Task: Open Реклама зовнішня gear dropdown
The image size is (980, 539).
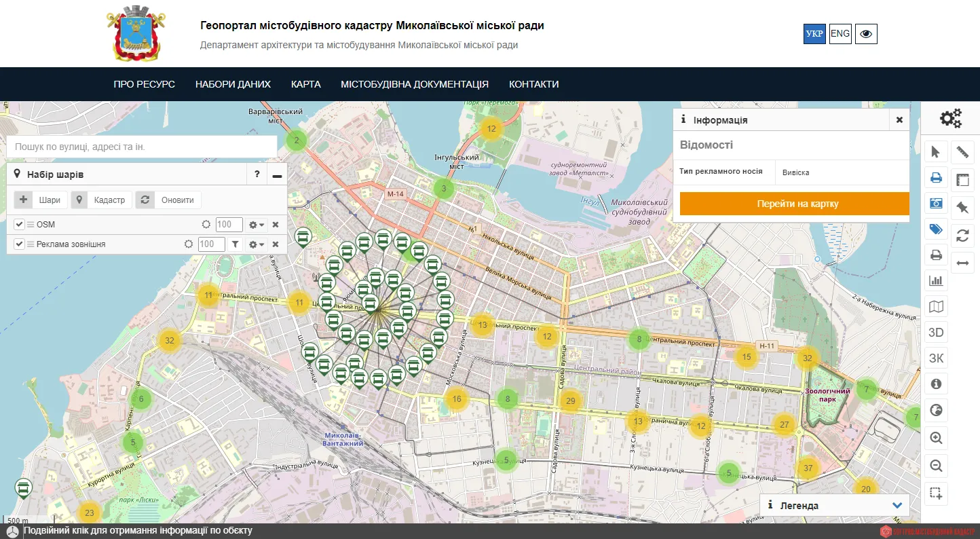Action: coord(257,244)
